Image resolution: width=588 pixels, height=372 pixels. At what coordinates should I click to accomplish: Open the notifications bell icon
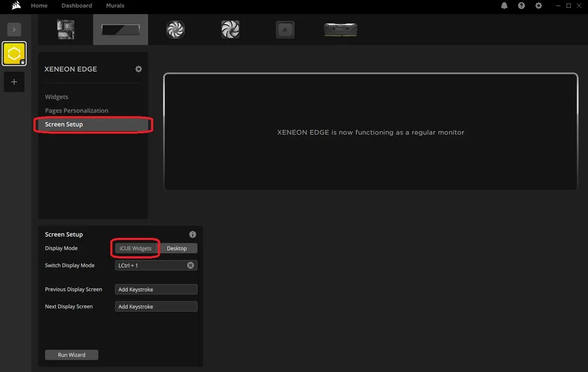click(x=504, y=6)
